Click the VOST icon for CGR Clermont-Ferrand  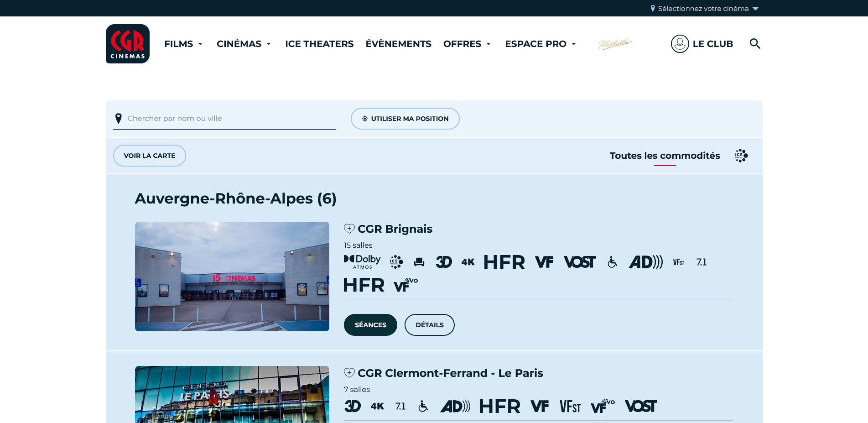(641, 406)
